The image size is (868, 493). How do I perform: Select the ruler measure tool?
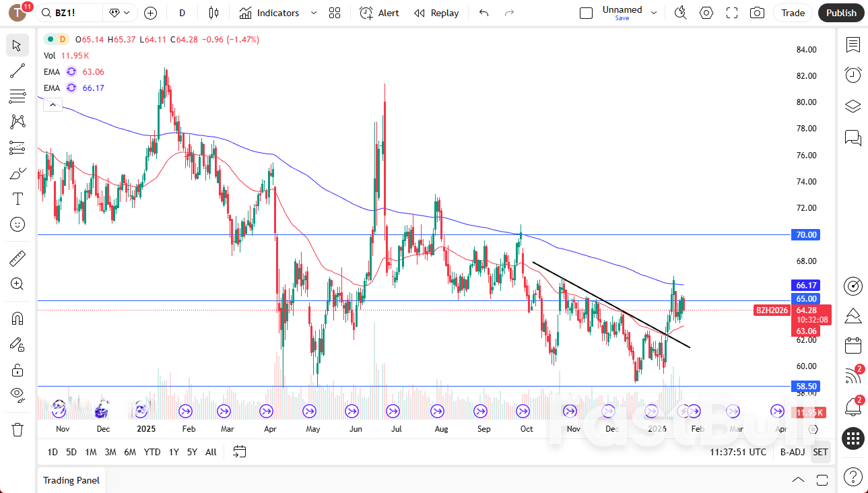18,258
